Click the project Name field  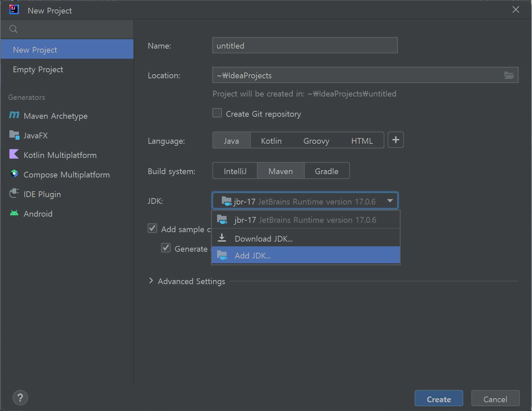305,45
